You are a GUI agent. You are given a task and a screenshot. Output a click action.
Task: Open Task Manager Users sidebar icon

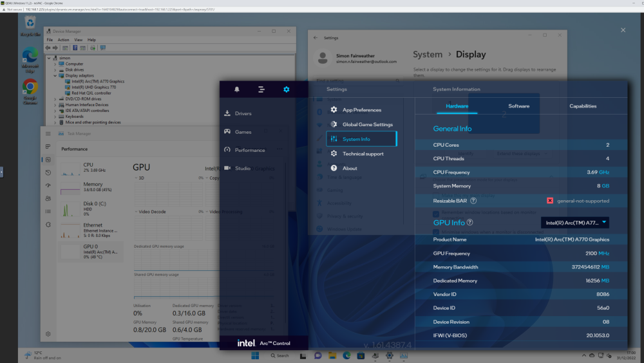click(48, 198)
